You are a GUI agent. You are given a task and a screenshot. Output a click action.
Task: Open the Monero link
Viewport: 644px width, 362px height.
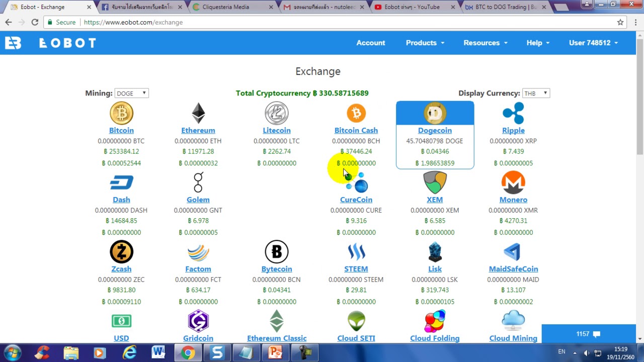tap(513, 200)
